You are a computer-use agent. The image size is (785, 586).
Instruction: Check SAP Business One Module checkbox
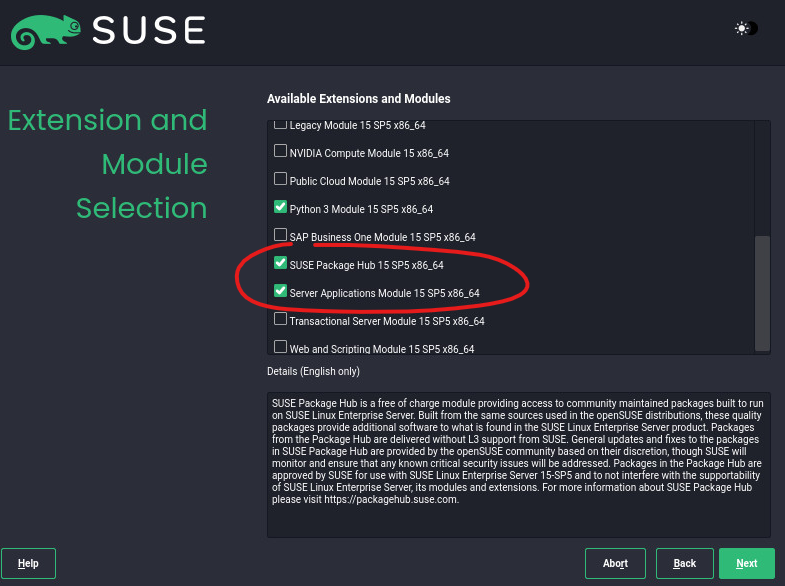(x=280, y=235)
